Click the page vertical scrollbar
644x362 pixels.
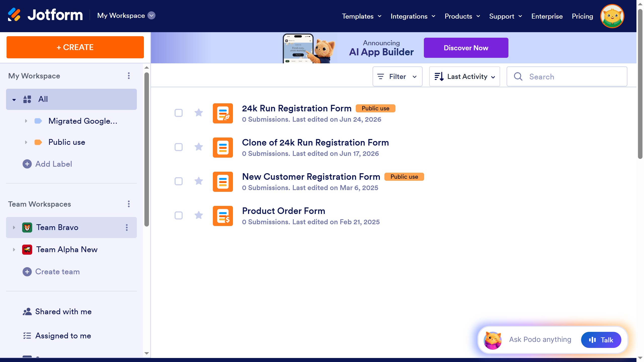(640, 84)
